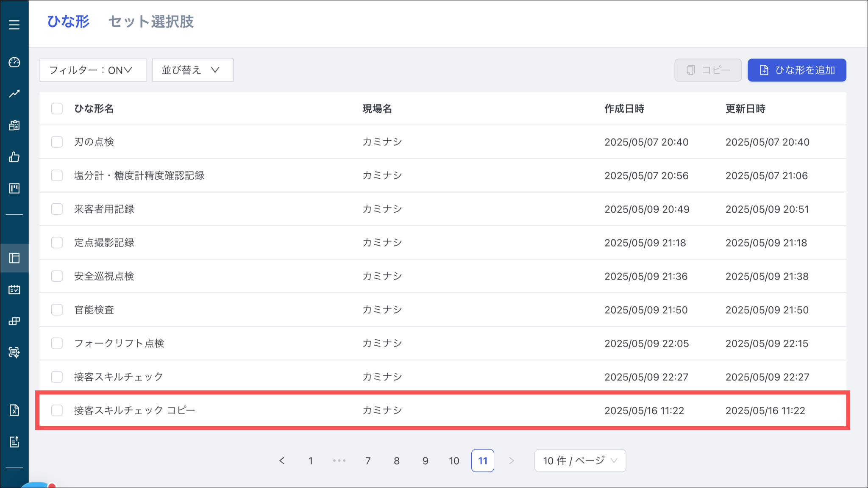Open the trend chart sidebar icon
868x488 pixels.
tap(14, 94)
